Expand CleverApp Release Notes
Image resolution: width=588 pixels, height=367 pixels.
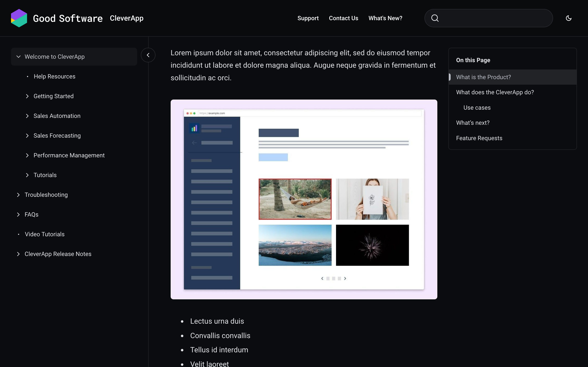tap(18, 254)
